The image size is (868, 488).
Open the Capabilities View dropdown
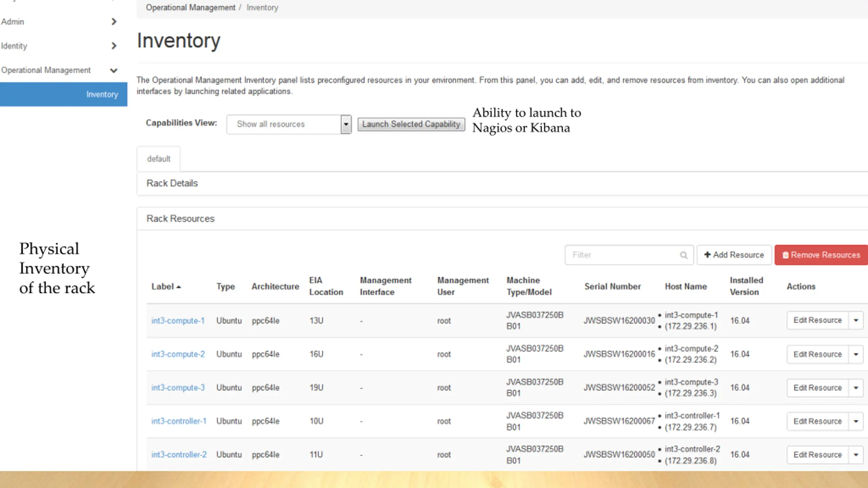click(289, 124)
